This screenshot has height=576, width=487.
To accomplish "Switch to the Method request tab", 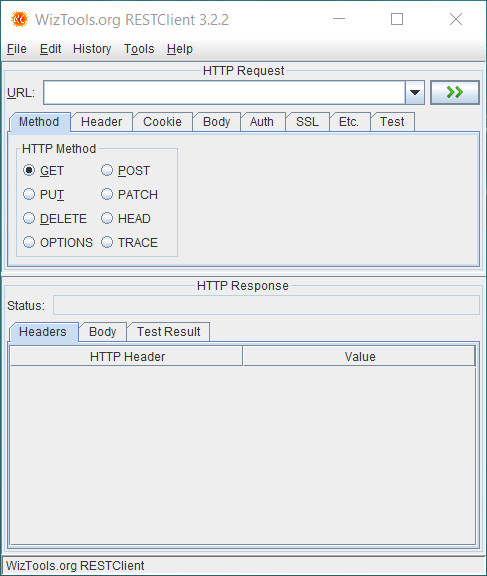I will click(39, 122).
